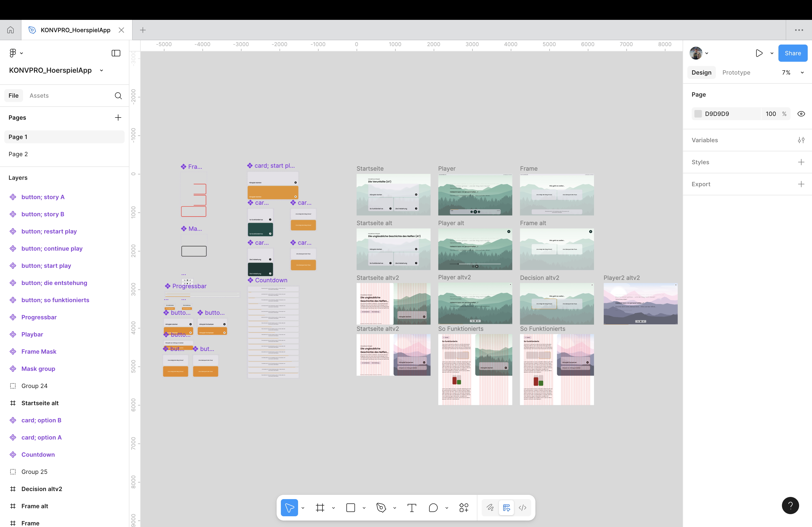This screenshot has height=527, width=812.
Task: Toggle sidebar collapse panel icon
Action: coord(116,53)
